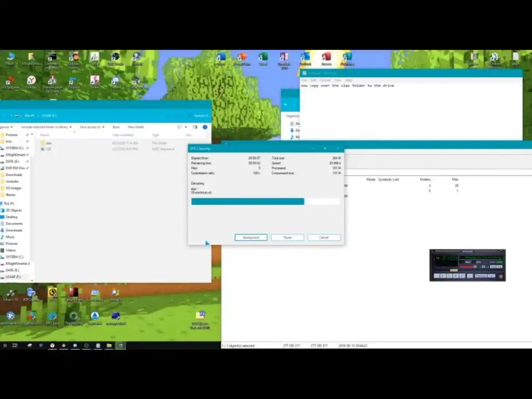
Task: Open the Edit menu in Notepad
Action: (313, 80)
